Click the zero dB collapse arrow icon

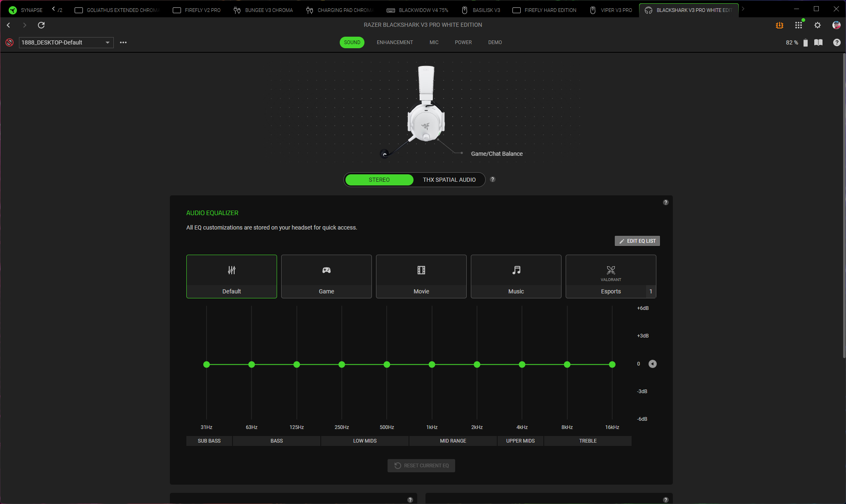pos(652,364)
